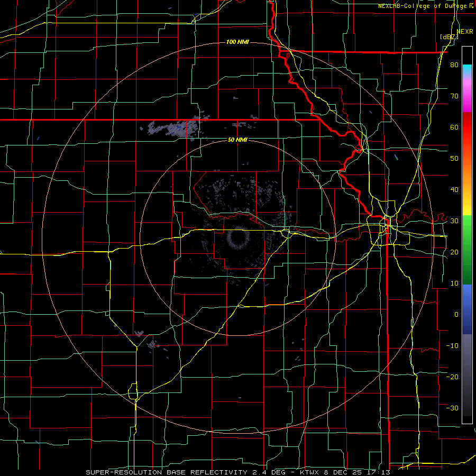
Task: Click the 30 value on color scale
Action: pyautogui.click(x=454, y=221)
